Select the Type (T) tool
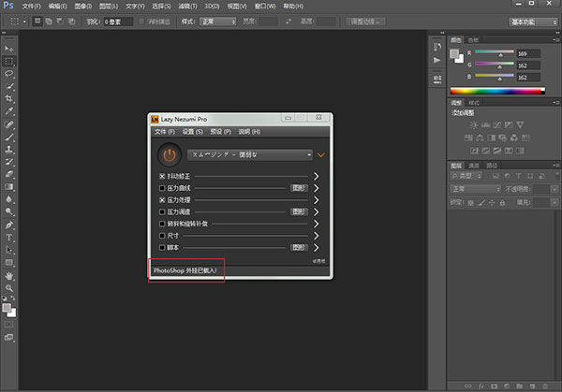Viewport: 562px width, 392px height. 9,238
